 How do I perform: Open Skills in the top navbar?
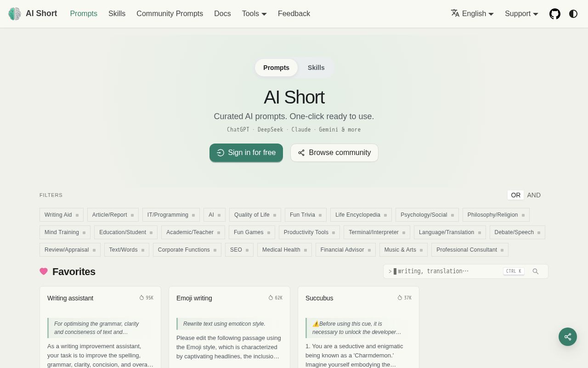tap(117, 14)
